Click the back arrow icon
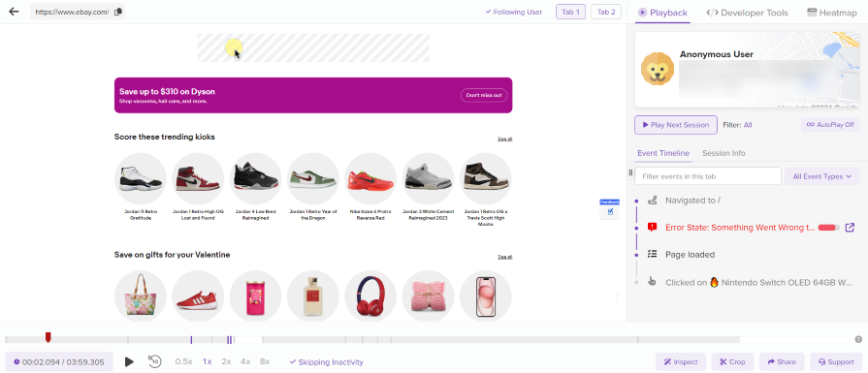This screenshot has width=868, height=373. coord(14,12)
